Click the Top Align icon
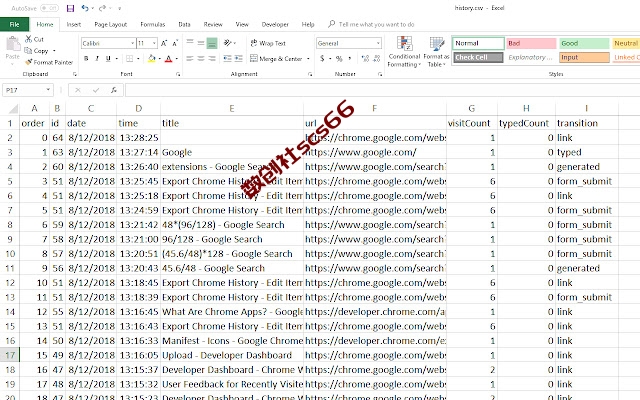 pos(190,42)
